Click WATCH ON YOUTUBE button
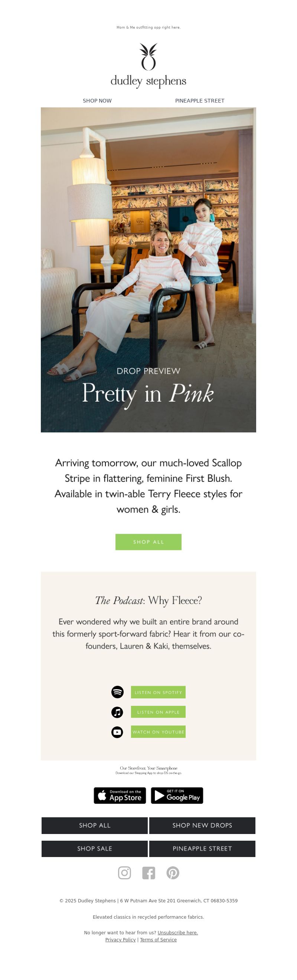The width and height of the screenshot is (297, 980). click(158, 732)
